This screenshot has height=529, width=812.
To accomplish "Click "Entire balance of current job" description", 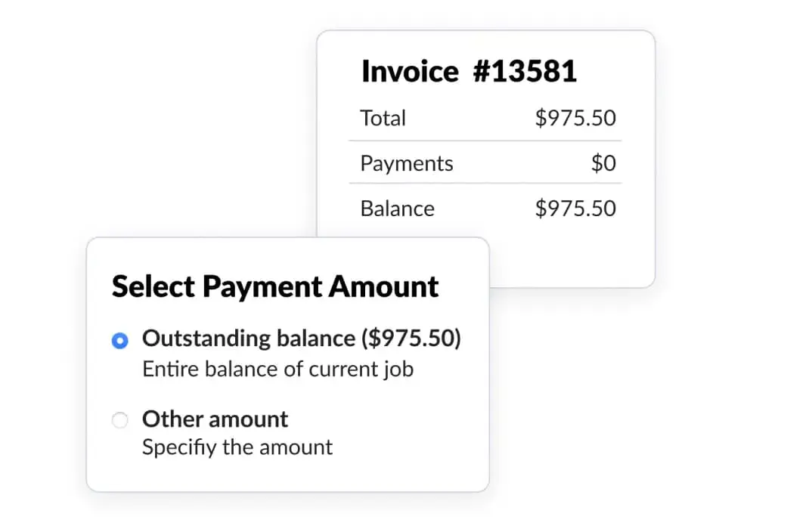I will click(277, 370).
